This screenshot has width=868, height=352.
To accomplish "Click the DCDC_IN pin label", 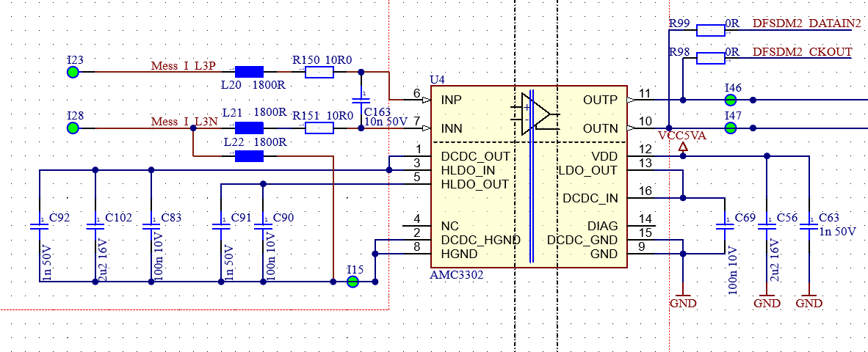I will pos(590,198).
